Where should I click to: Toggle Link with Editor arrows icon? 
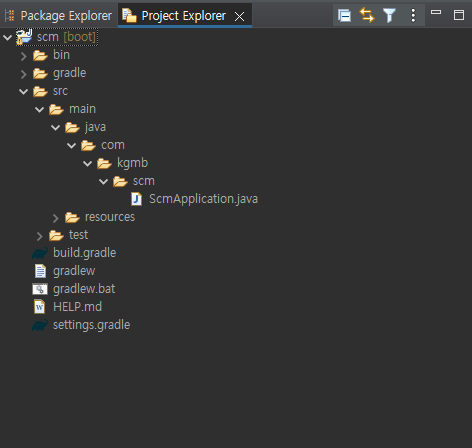[x=367, y=15]
